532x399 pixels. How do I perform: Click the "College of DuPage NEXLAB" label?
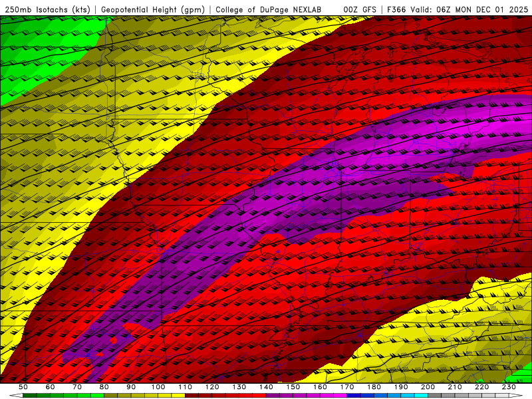click(x=269, y=10)
